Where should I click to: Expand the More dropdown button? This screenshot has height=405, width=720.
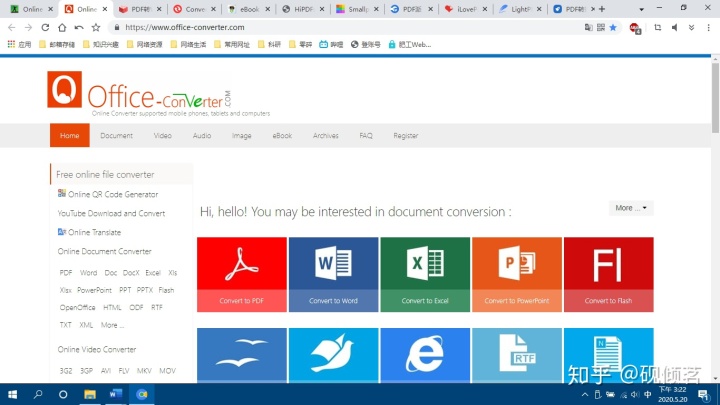click(x=631, y=208)
